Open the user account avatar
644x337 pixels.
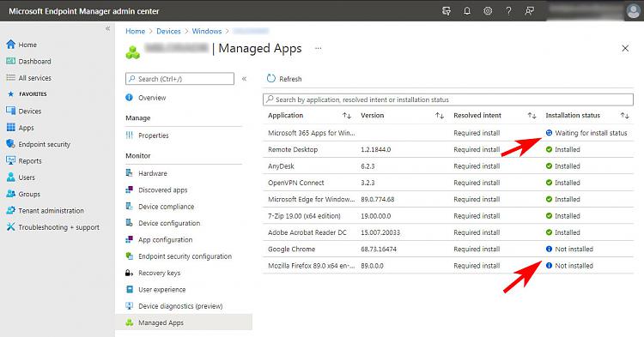pos(633,11)
